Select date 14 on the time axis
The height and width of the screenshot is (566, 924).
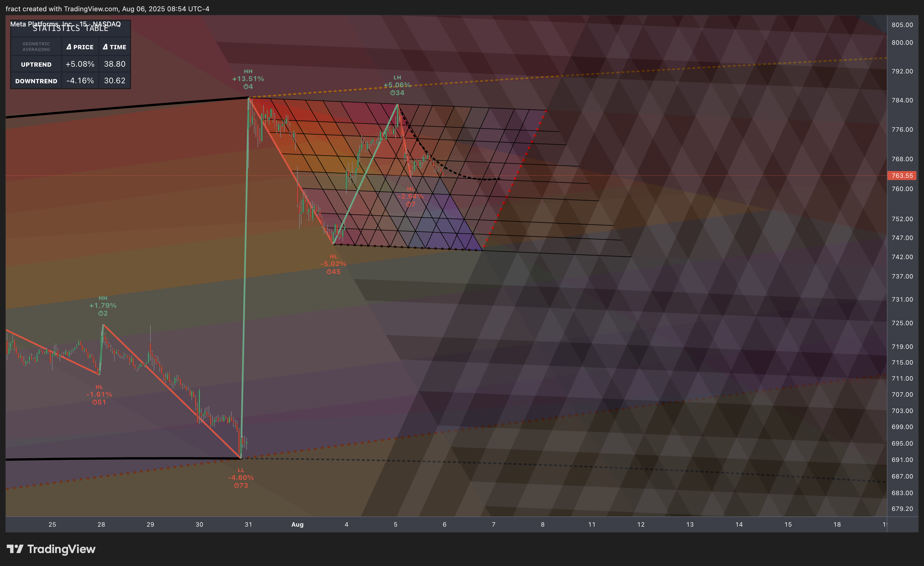pos(739,524)
